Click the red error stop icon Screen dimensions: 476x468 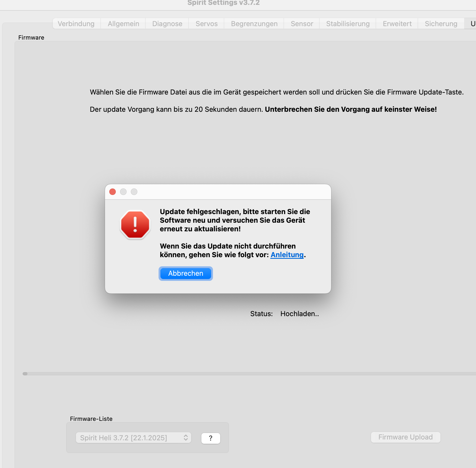[135, 225]
